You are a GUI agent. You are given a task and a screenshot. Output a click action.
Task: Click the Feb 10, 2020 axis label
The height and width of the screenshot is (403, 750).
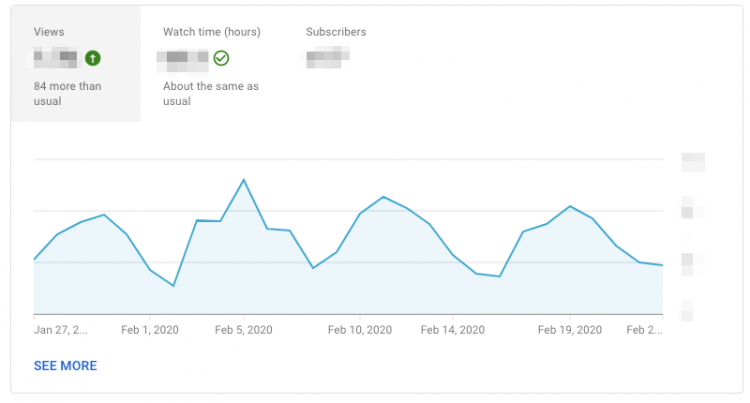tap(360, 329)
